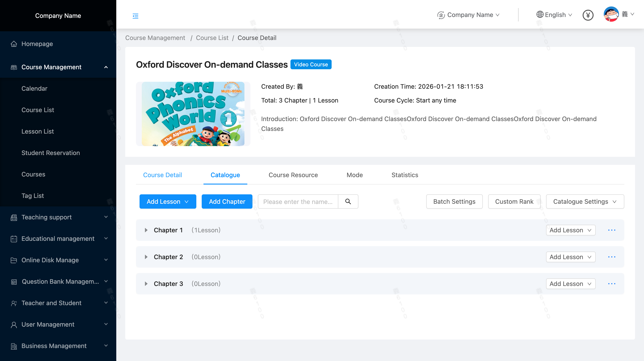This screenshot has width=644, height=361.
Task: Click the yen currency icon
Action: (x=588, y=15)
